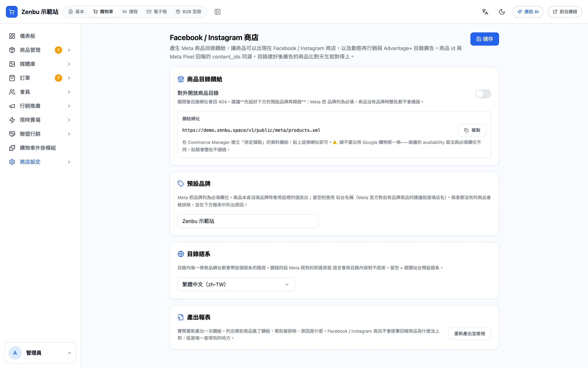Click the 商品目錄饋給 storefront icon

point(181,79)
